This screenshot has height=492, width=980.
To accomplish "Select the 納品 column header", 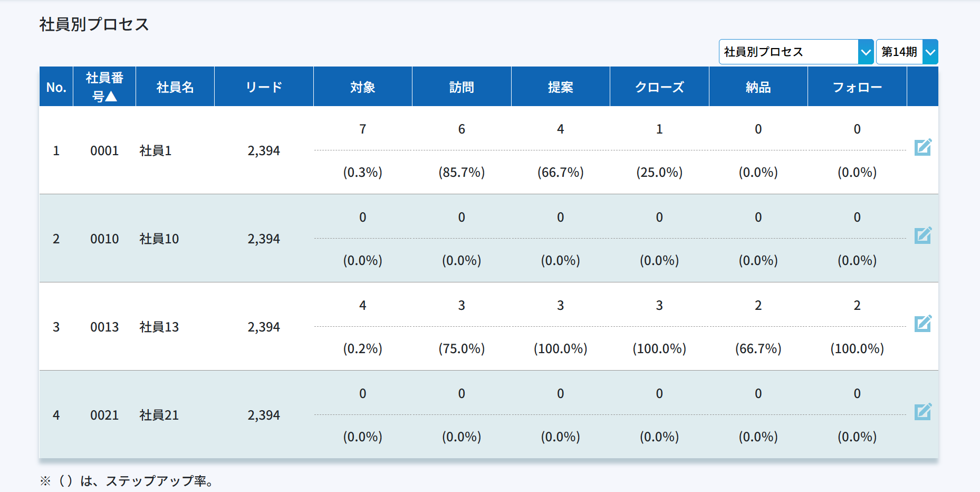I will click(x=758, y=87).
